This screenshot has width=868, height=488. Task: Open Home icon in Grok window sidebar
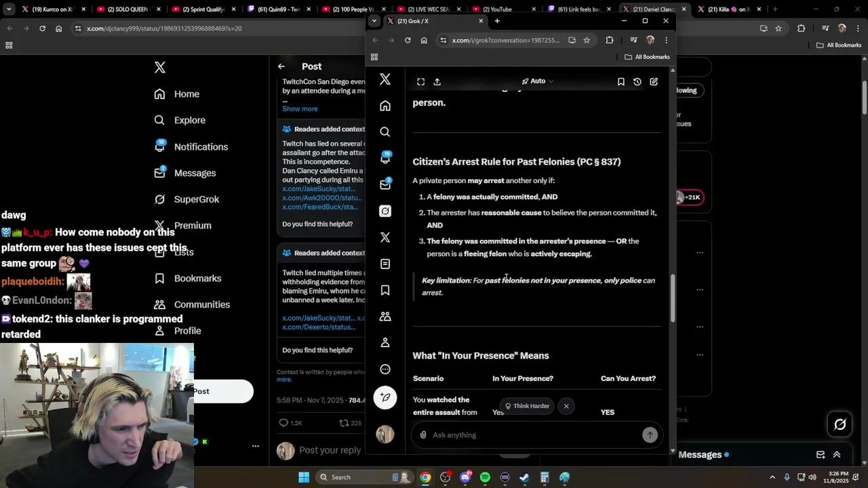pyautogui.click(x=385, y=106)
